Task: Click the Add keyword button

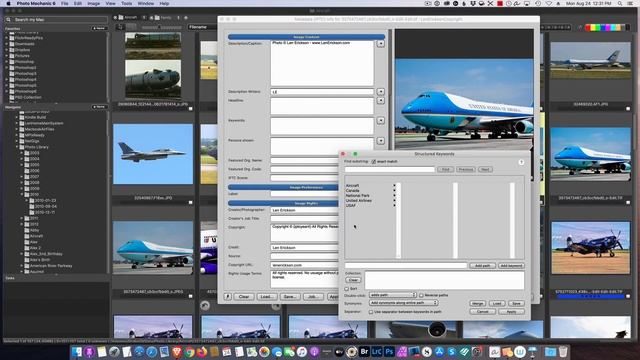Action: pyautogui.click(x=511, y=266)
